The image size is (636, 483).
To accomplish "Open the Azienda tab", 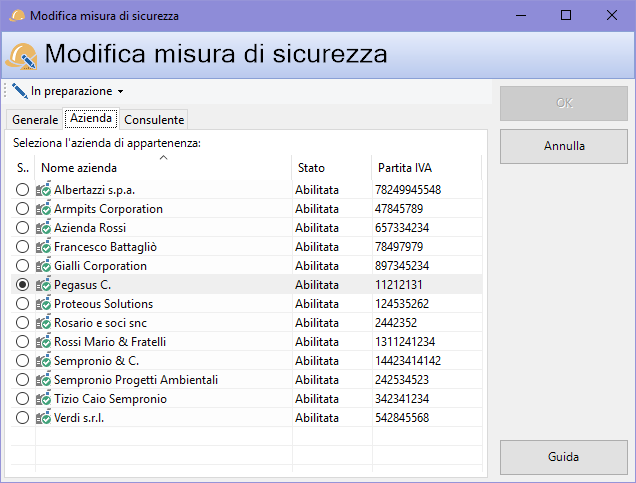I will click(x=91, y=118).
